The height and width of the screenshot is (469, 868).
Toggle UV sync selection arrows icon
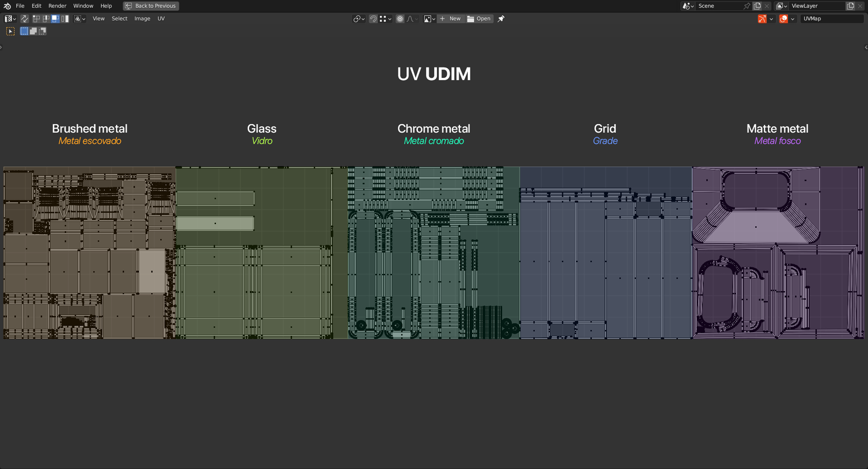[x=24, y=19]
